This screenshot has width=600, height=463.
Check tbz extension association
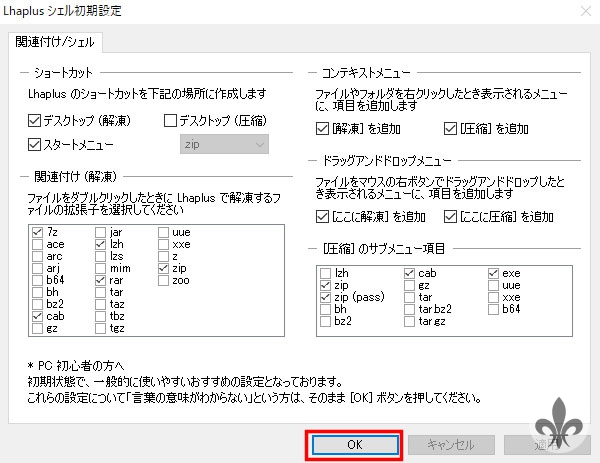pos(100,316)
